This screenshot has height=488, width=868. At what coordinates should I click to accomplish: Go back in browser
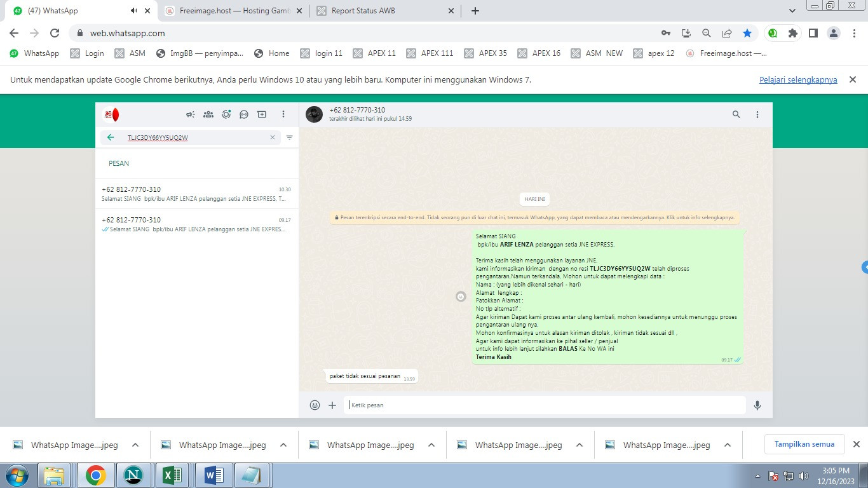[14, 33]
